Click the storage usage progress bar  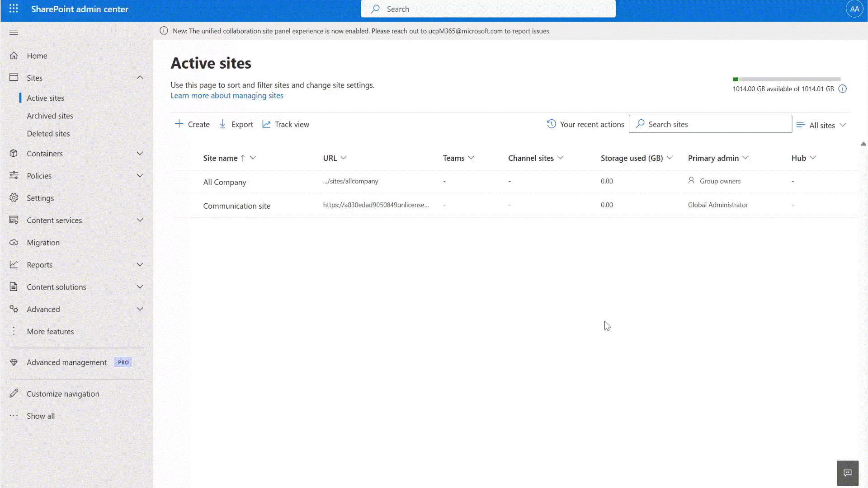[x=786, y=80]
